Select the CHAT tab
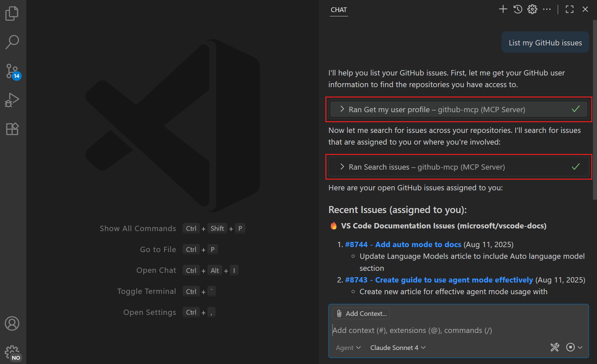This screenshot has height=364, width=597. pos(338,10)
